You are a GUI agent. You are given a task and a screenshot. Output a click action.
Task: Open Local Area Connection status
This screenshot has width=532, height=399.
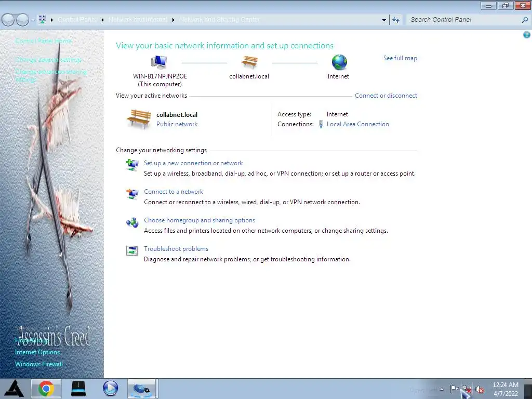coord(357,124)
